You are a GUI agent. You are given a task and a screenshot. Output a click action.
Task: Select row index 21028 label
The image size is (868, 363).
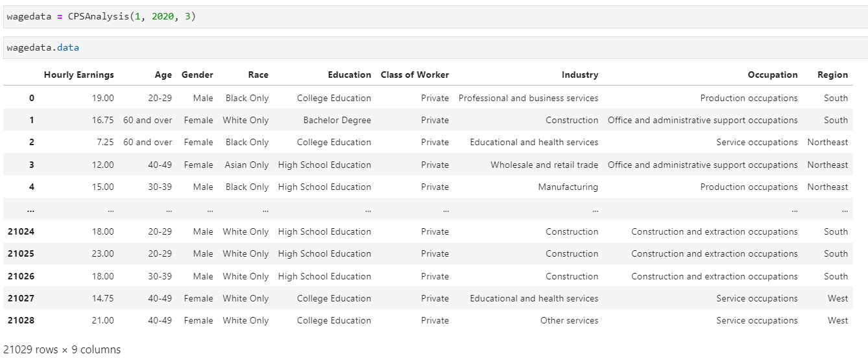tap(20, 320)
